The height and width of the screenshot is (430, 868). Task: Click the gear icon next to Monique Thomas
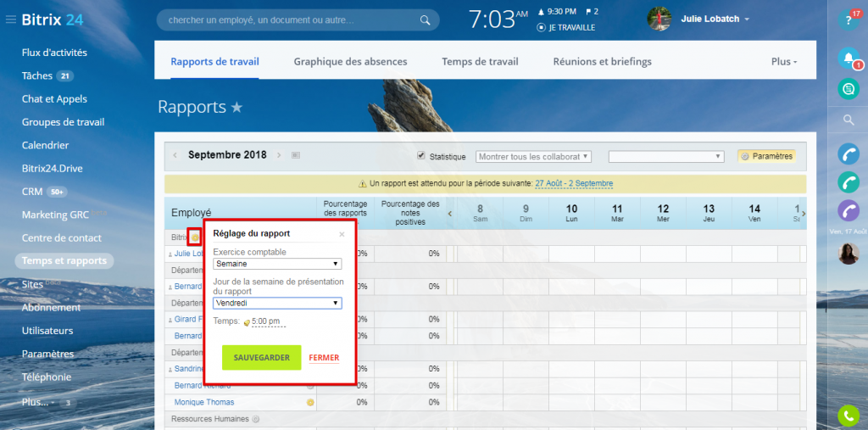click(x=310, y=402)
